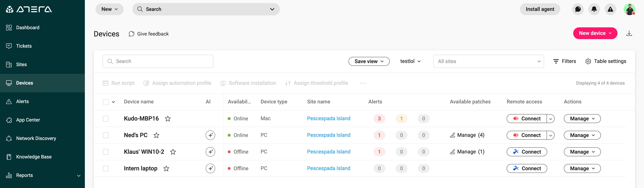Click Run script toolbar action

pos(119,83)
